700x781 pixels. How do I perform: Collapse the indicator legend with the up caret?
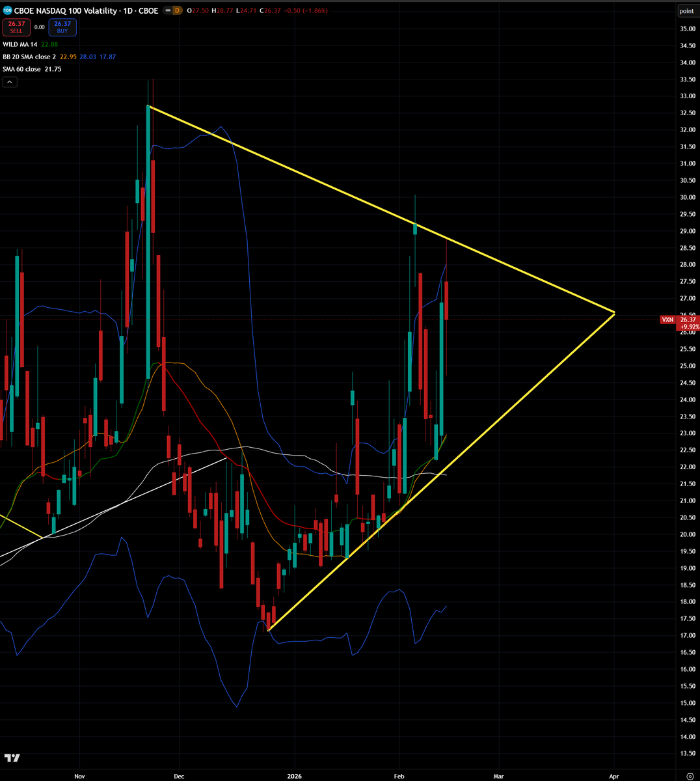coord(10,81)
